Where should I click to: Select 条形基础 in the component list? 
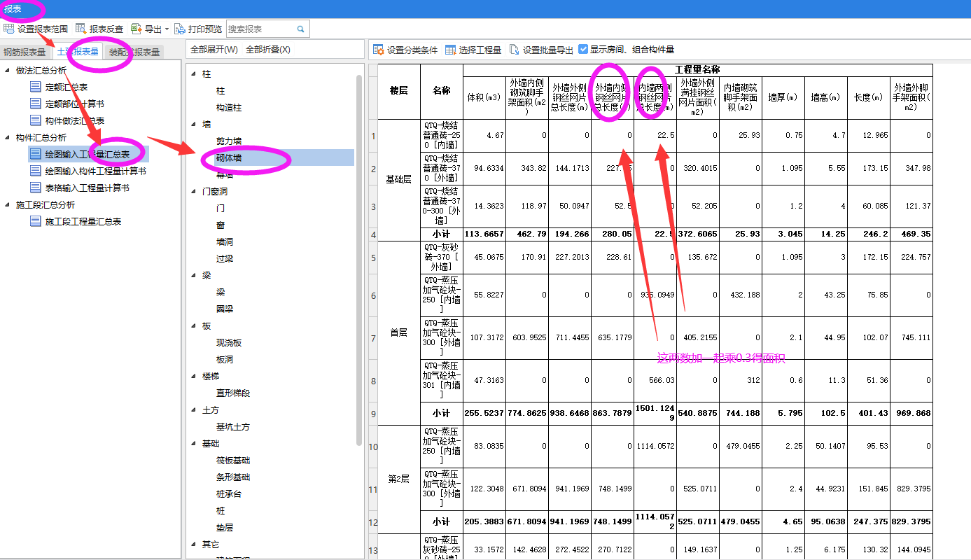click(x=232, y=477)
